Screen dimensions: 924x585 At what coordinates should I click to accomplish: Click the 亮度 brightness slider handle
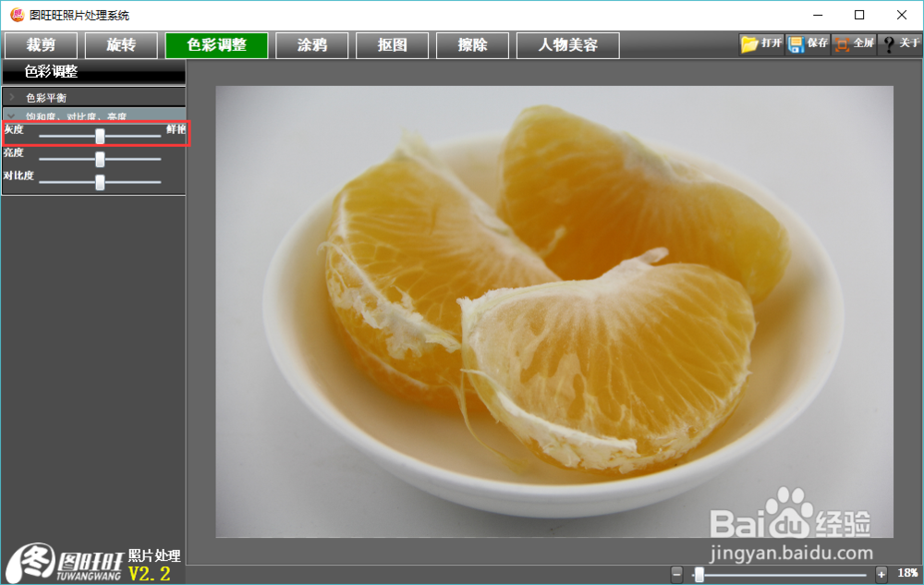click(100, 159)
